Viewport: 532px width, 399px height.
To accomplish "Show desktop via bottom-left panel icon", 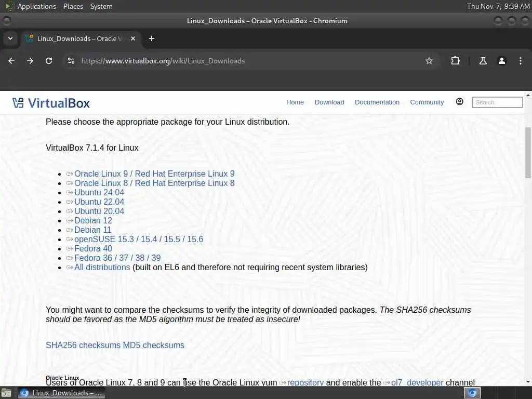I will [x=6, y=393].
